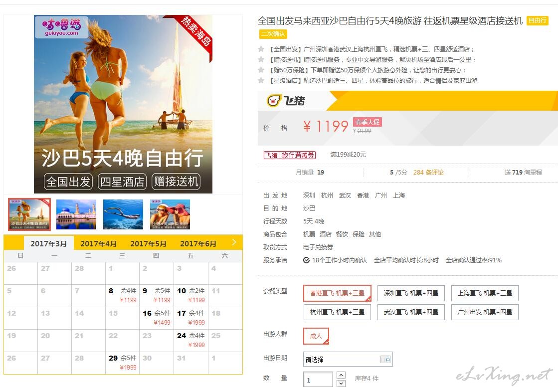558x392 pixels.
Task: Open the 284 条评论 reviews link
Action: 428,173
